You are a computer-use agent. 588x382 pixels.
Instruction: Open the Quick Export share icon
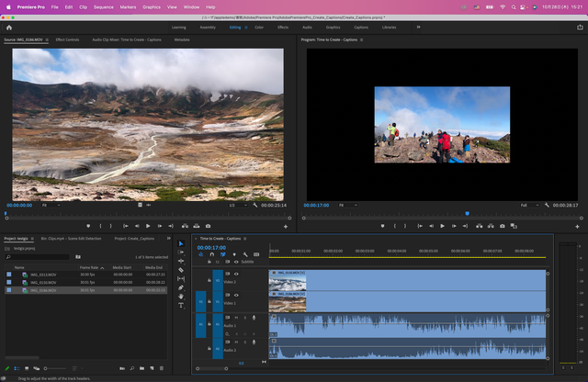point(580,27)
